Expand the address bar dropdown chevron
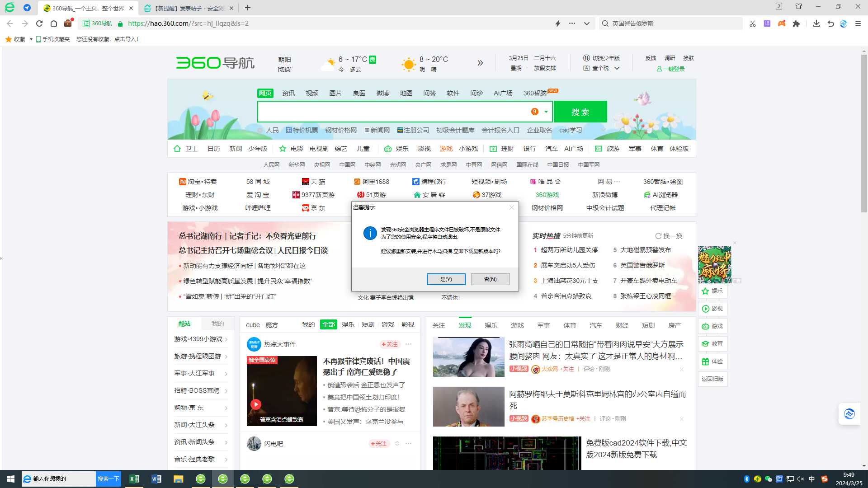This screenshot has width=868, height=488. tap(587, 23)
